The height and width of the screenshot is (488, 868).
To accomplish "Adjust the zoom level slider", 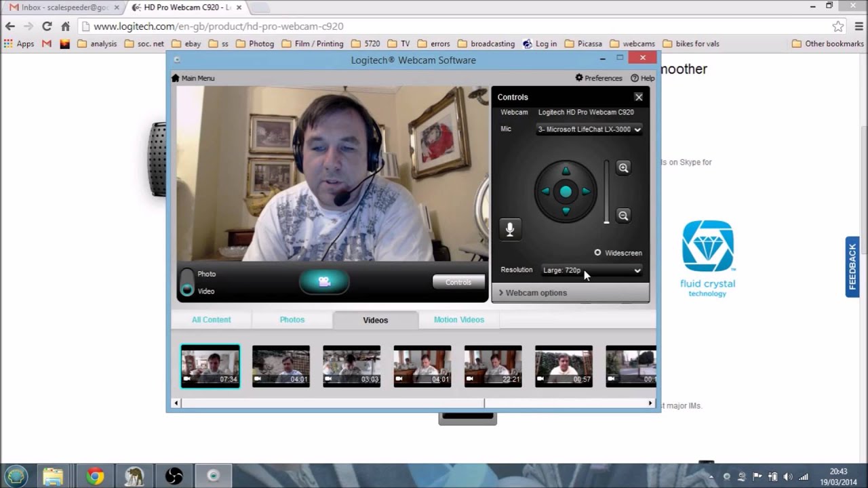I will (x=606, y=192).
